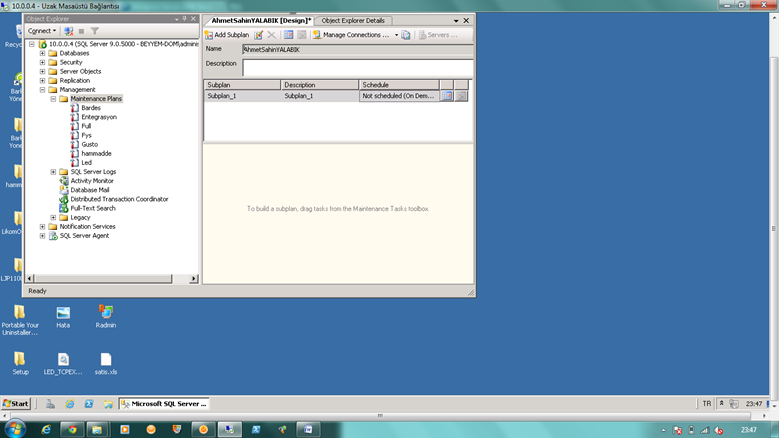The image size is (779, 438).
Task: Click the Reporting and Logging icon
Action: (406, 35)
